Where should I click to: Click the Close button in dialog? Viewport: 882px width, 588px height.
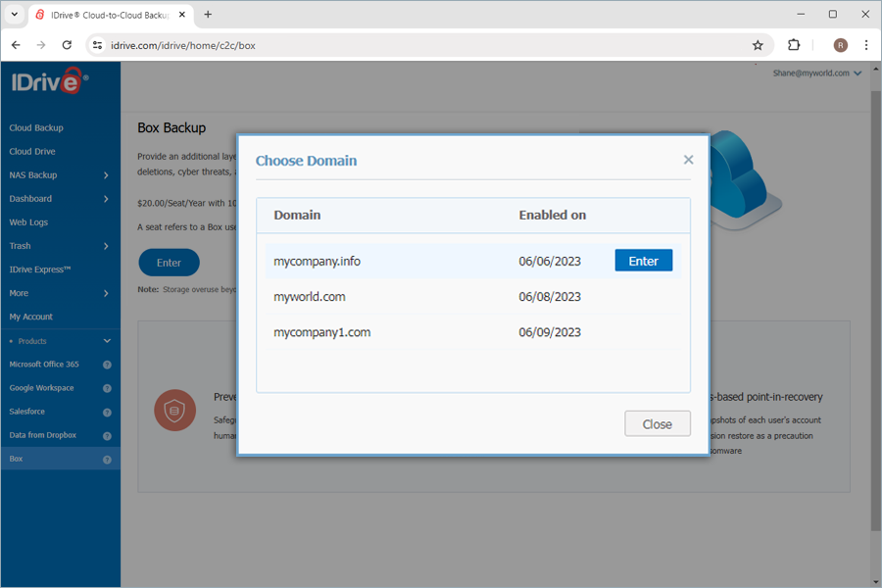coord(657,423)
